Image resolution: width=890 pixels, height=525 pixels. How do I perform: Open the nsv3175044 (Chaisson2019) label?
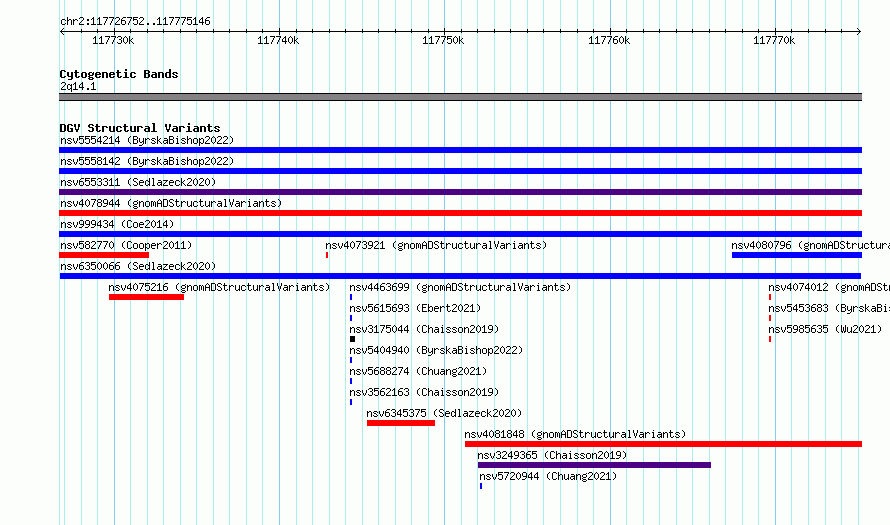(424, 329)
